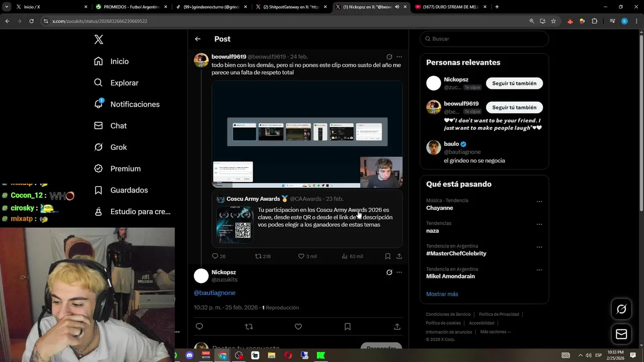Open the quoted Coscu Army Awards post

(x=307, y=219)
